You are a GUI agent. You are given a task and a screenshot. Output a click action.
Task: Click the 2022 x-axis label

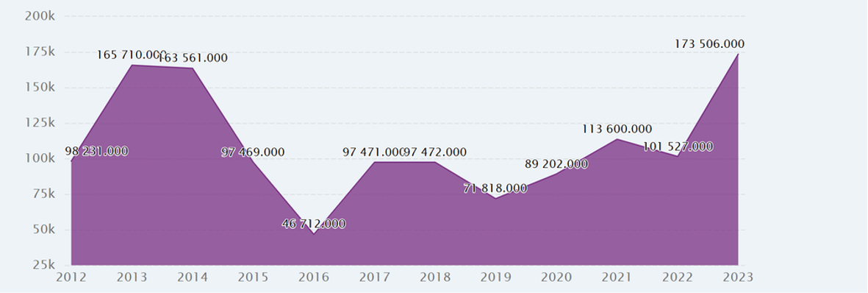[678, 277]
